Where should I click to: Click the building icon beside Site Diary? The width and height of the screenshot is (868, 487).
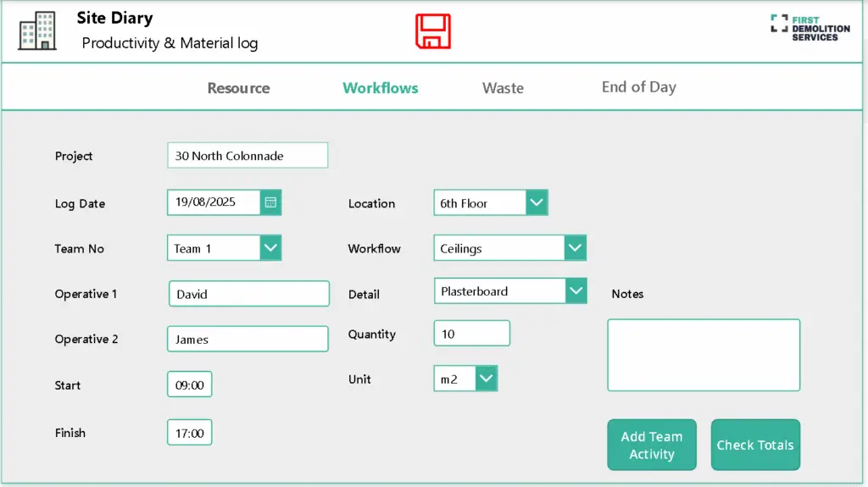[x=37, y=31]
